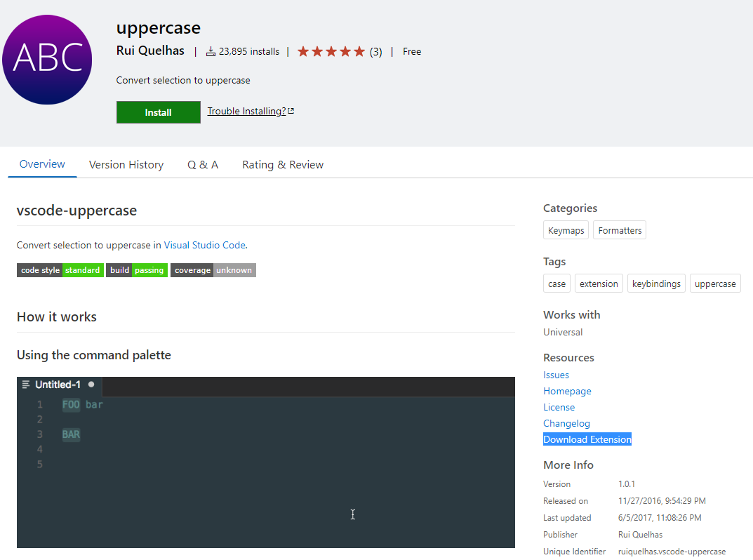753x560 pixels.
Task: Open the Version History tab
Action: 126,165
